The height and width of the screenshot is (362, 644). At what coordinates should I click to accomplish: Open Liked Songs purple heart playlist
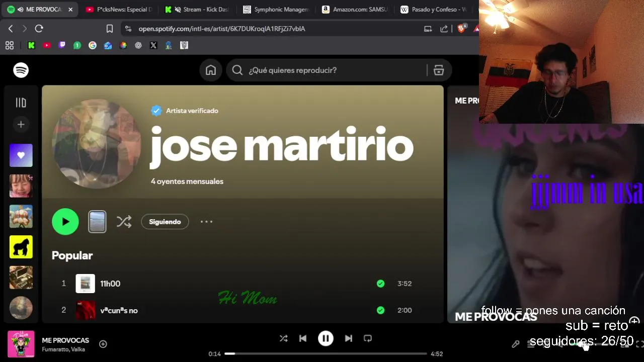[21, 155]
